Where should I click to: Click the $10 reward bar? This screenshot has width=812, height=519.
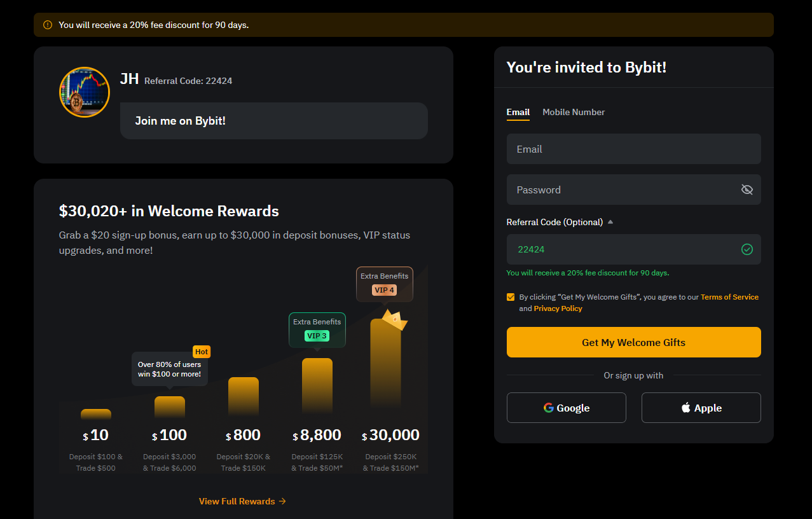(x=96, y=414)
